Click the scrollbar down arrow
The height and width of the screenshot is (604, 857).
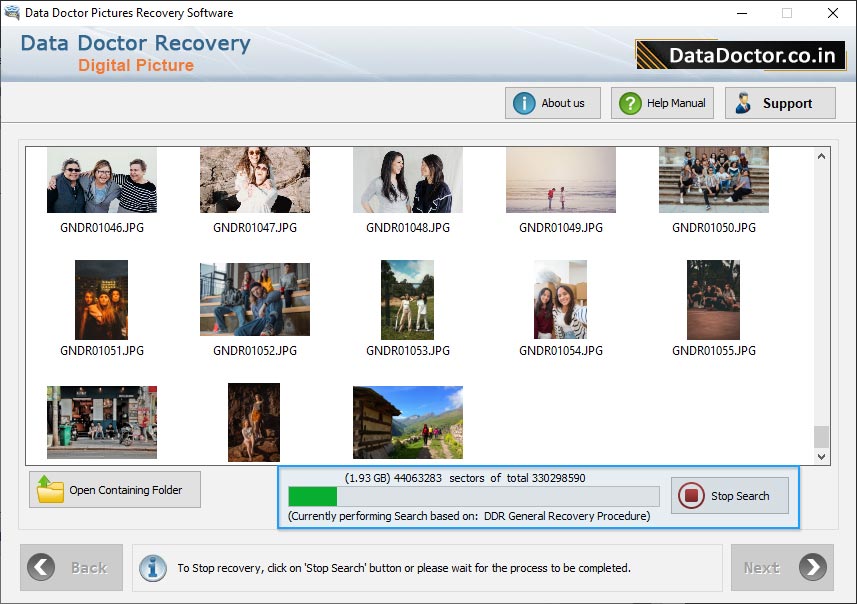(822, 456)
